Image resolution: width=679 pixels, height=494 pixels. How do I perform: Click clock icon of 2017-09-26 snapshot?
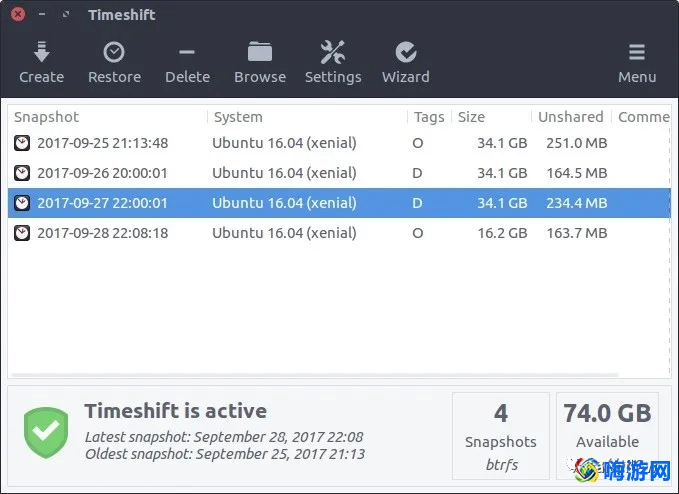pyautogui.click(x=22, y=173)
